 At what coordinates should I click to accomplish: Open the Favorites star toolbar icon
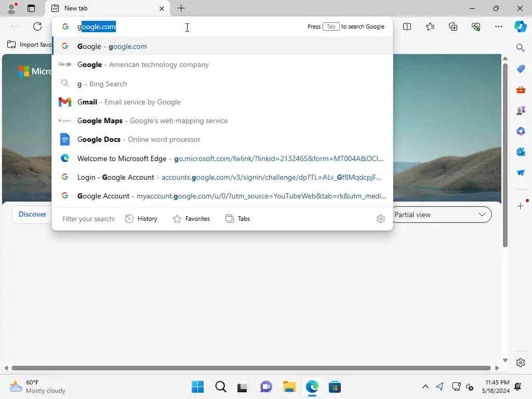(430, 26)
